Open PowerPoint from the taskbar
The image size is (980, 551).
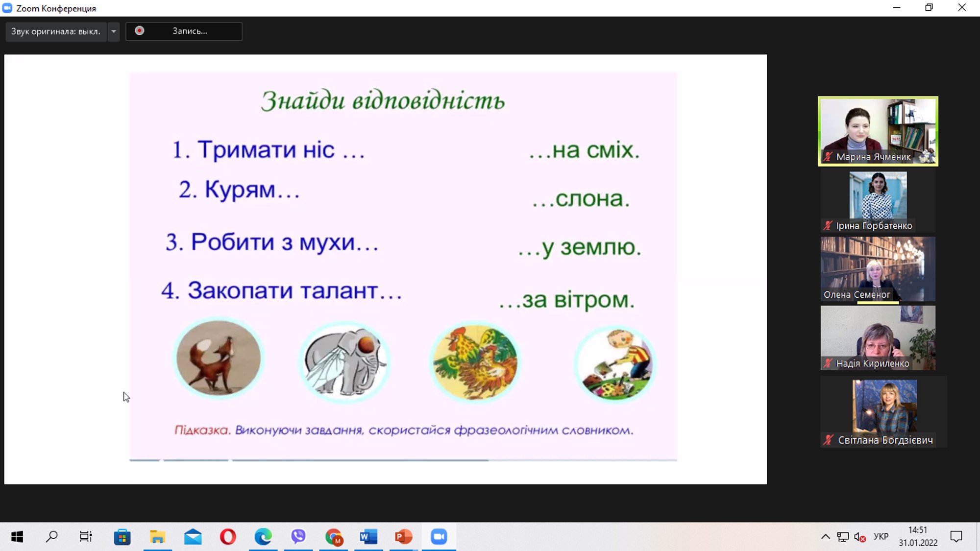pyautogui.click(x=403, y=537)
